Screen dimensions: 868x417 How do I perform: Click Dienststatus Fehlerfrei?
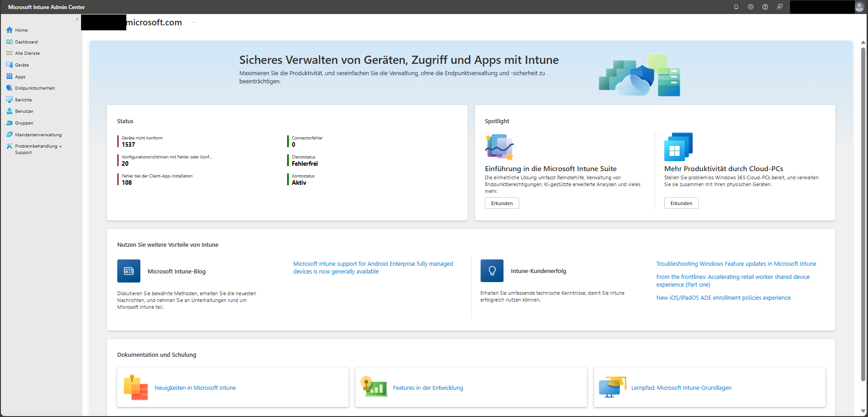coord(305,163)
